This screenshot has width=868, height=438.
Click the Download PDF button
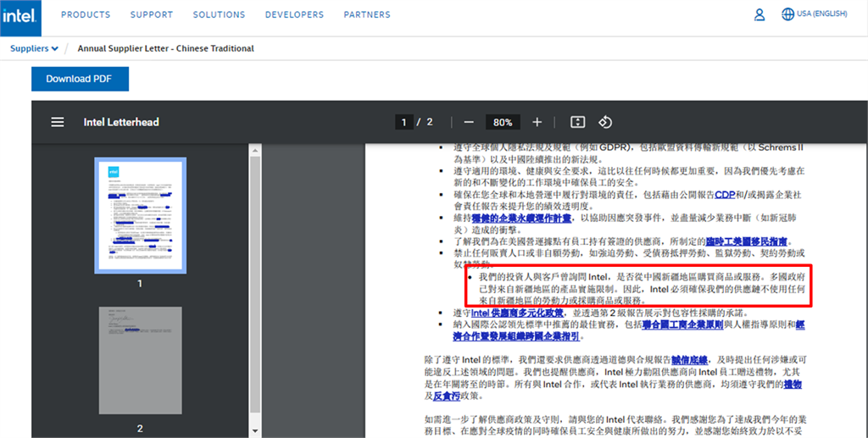(x=80, y=79)
